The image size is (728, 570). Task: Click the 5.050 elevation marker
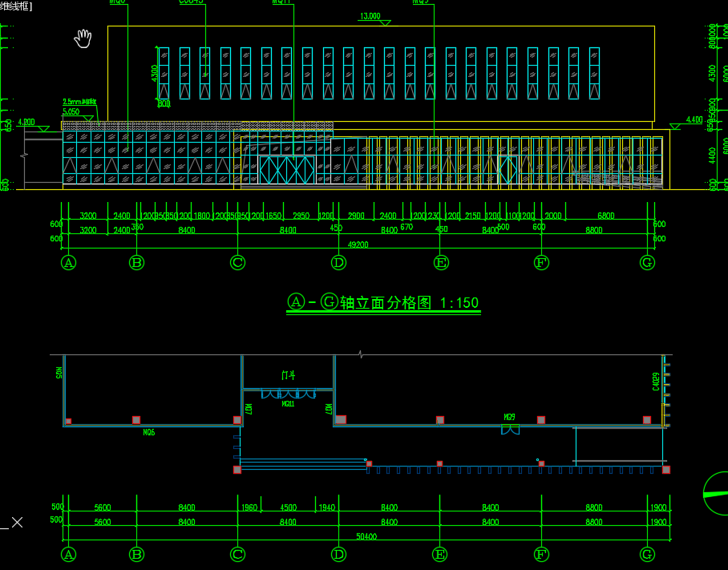tap(78, 114)
